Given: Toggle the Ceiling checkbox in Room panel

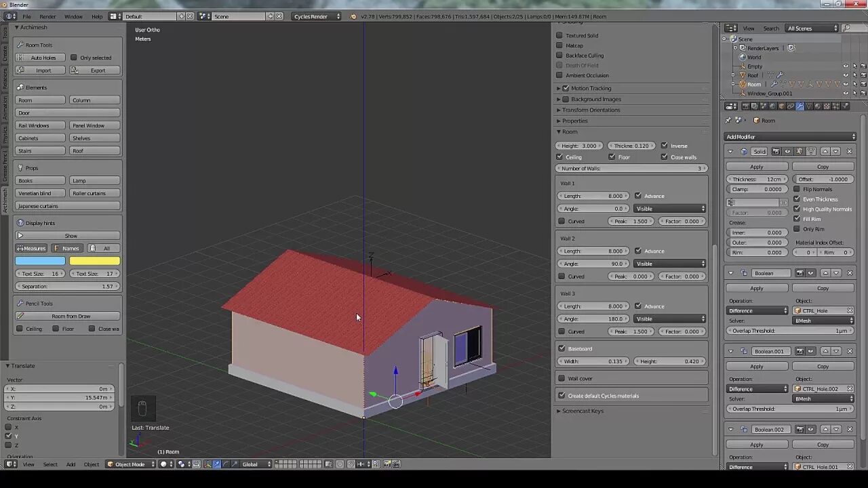Looking at the screenshot, I should coord(560,157).
